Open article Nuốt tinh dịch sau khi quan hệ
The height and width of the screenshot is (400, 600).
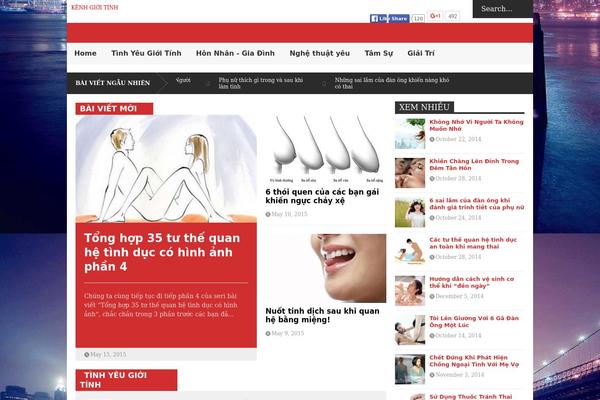[x=323, y=315]
